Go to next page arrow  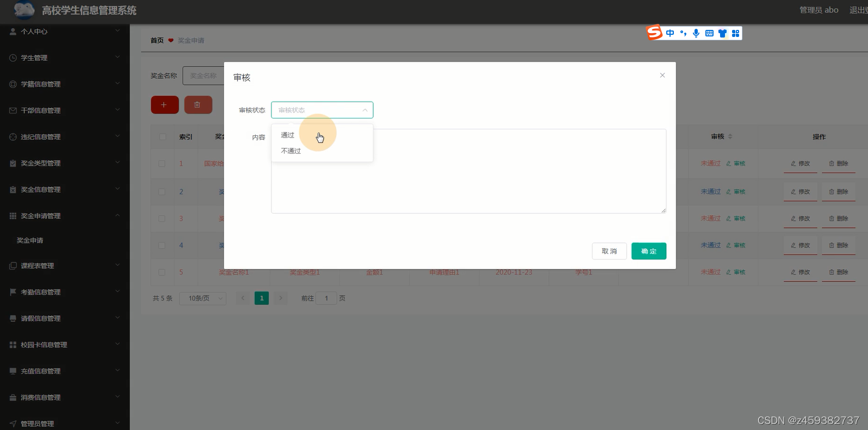281,298
